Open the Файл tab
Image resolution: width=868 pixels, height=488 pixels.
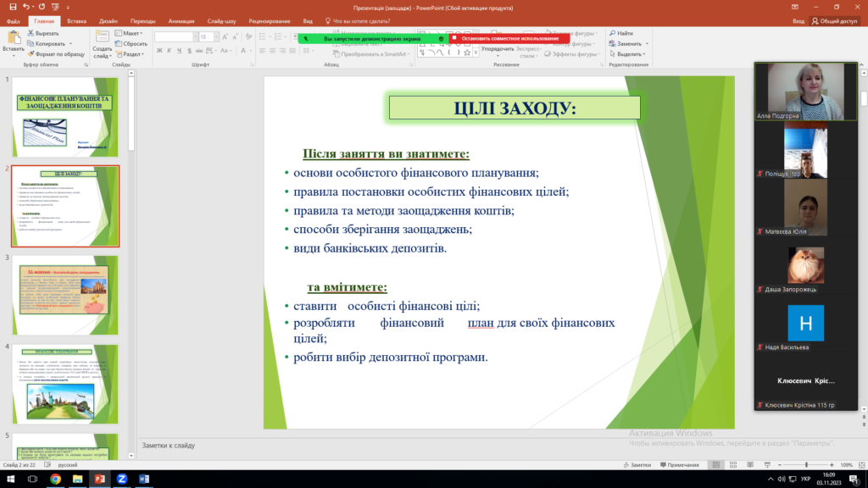14,21
